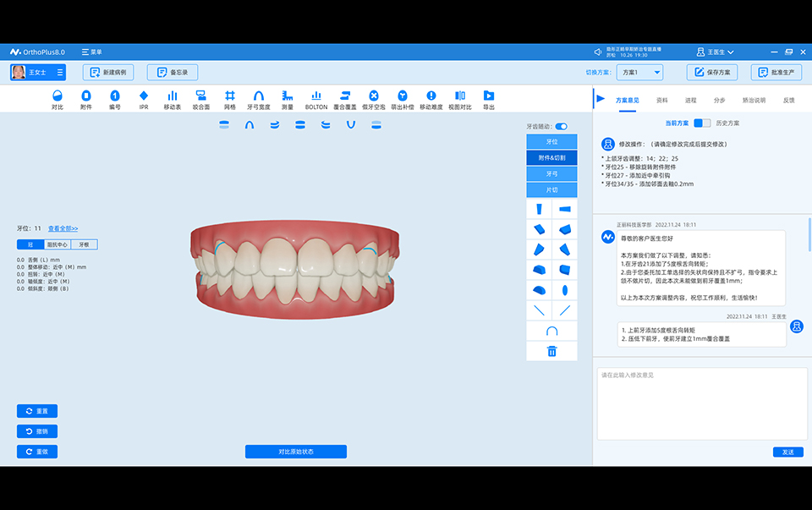Open the BOLTON analysis tool
812x510 pixels.
[316, 100]
